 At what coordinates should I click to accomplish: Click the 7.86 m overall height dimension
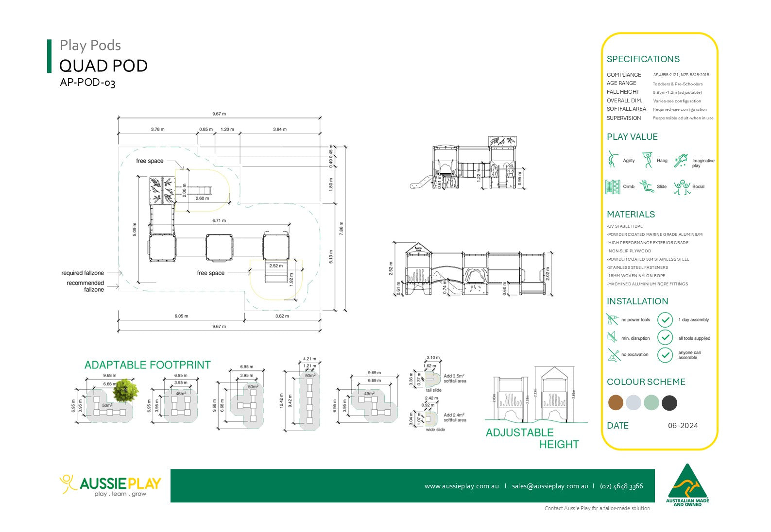(x=342, y=228)
